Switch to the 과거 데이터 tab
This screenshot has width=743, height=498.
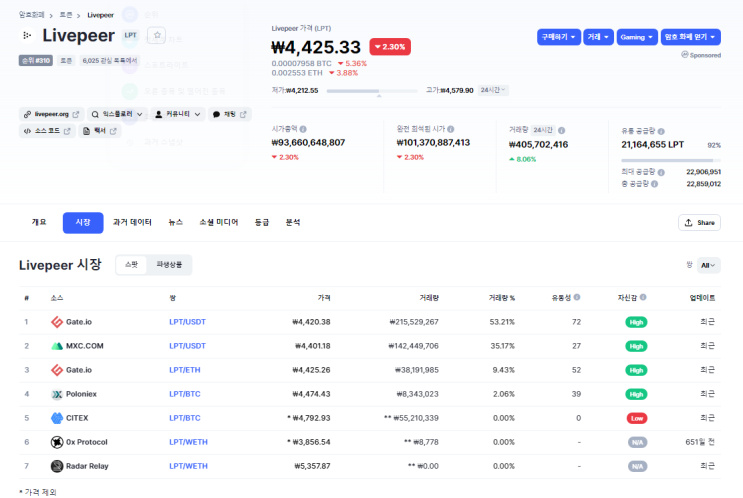click(132, 222)
